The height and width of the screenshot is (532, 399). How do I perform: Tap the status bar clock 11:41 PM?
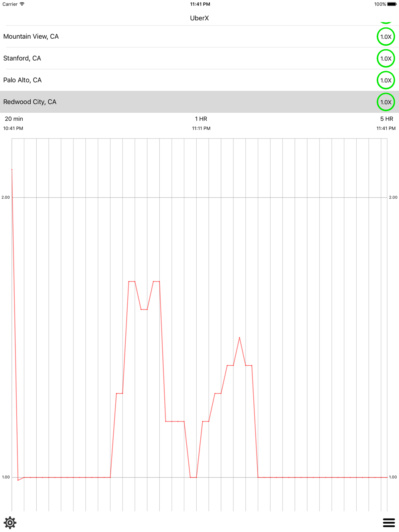(x=200, y=4)
